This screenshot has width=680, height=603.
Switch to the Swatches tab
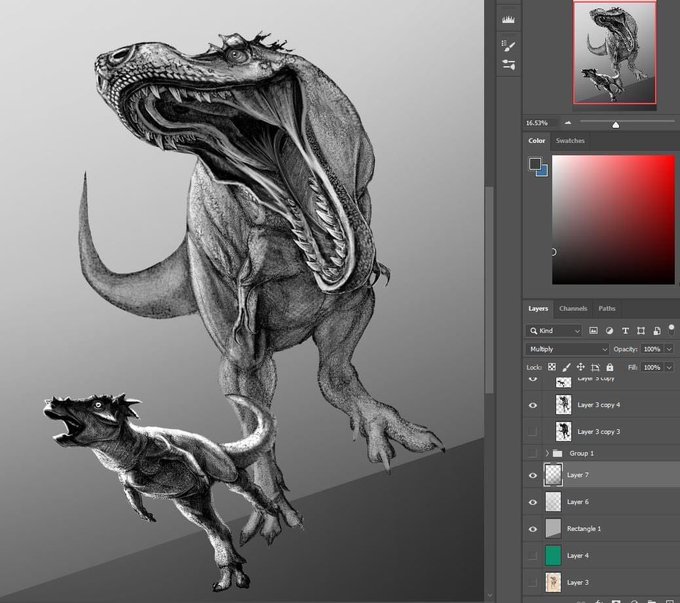click(x=570, y=141)
